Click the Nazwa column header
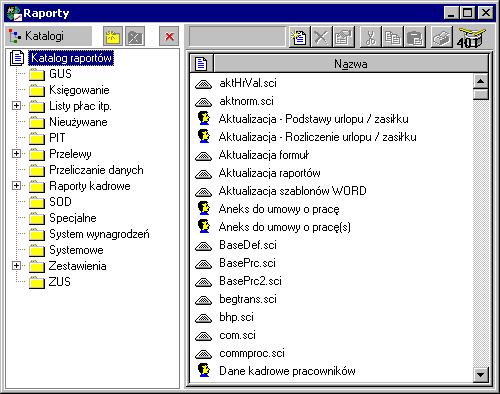500x394 pixels. (x=351, y=63)
